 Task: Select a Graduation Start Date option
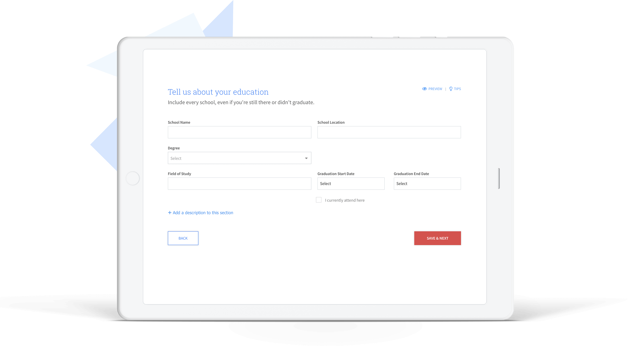pos(351,184)
